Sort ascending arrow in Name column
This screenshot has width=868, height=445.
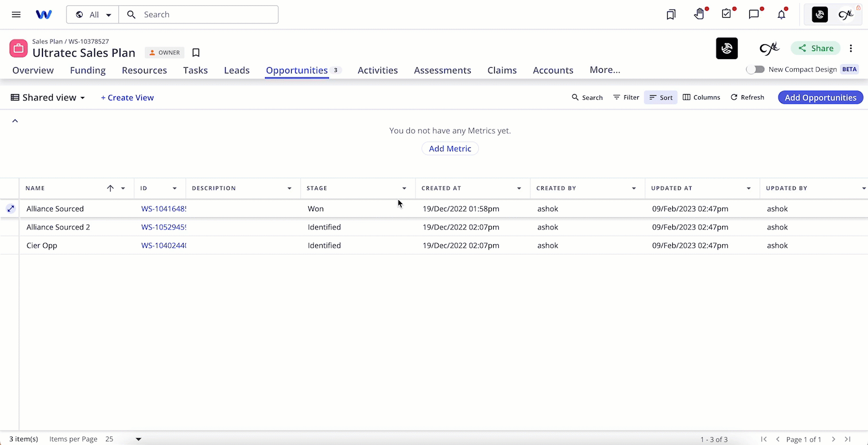[110, 188]
